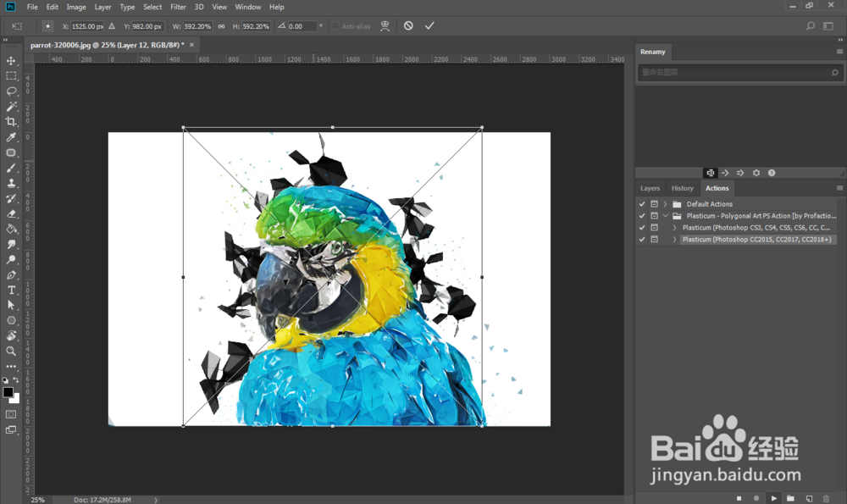The height and width of the screenshot is (504, 847).
Task: Click the reference point locator grid
Action: (47, 26)
